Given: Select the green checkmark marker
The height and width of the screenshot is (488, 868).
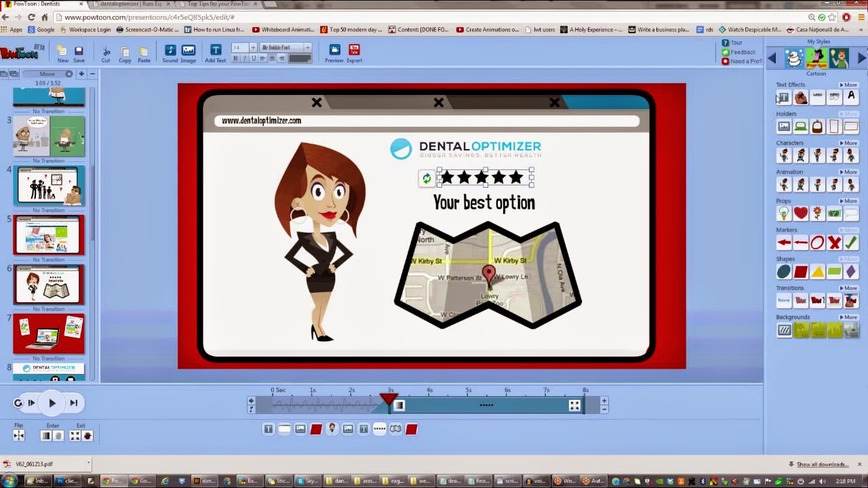Looking at the screenshot, I should [851, 243].
